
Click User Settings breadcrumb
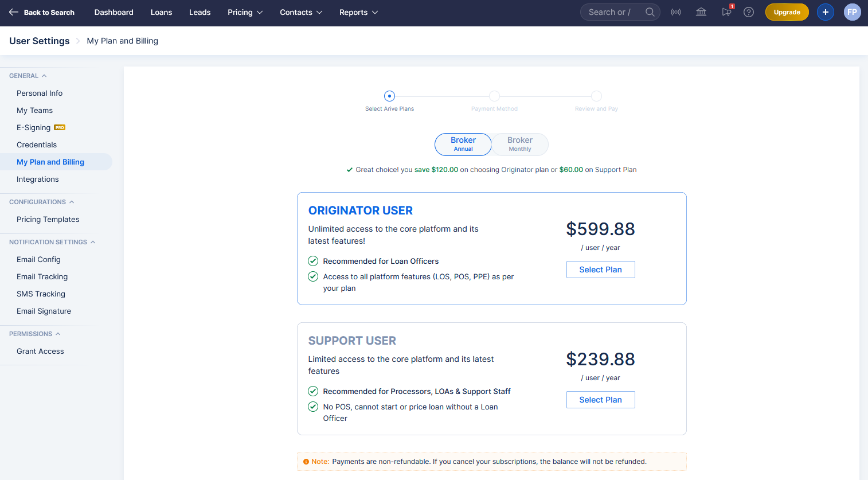(x=40, y=41)
